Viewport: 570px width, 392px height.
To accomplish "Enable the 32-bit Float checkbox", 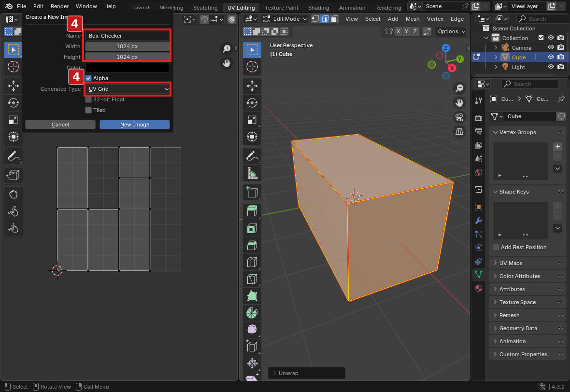I will 88,99.
